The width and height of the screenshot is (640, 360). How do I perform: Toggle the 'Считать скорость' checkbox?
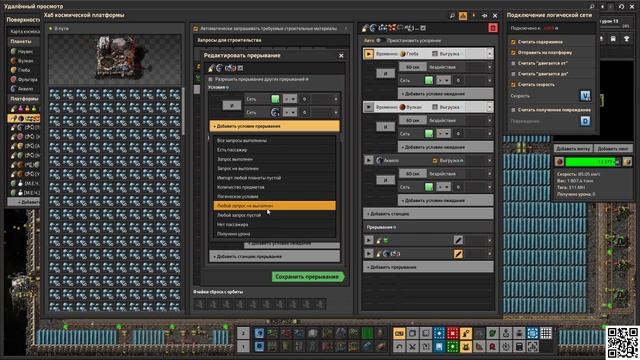click(x=513, y=84)
